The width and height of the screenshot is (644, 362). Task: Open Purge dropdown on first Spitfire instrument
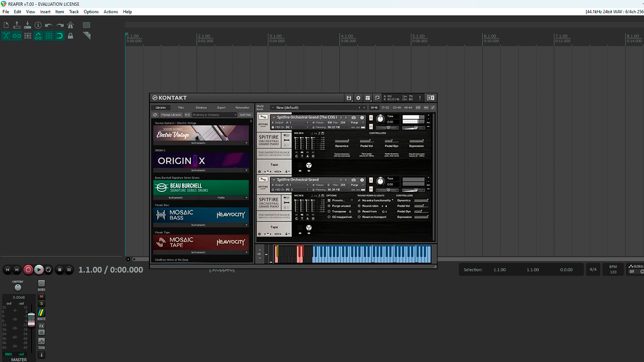click(357, 123)
